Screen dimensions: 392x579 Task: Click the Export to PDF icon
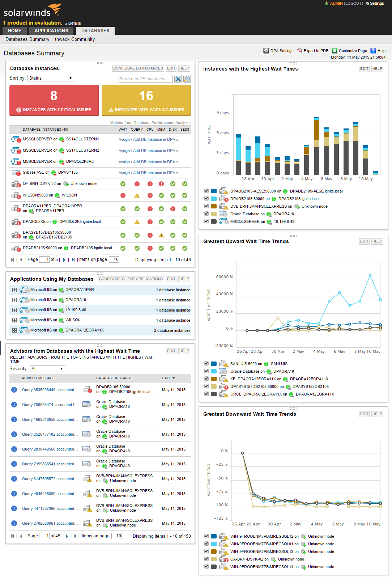pyautogui.click(x=299, y=51)
